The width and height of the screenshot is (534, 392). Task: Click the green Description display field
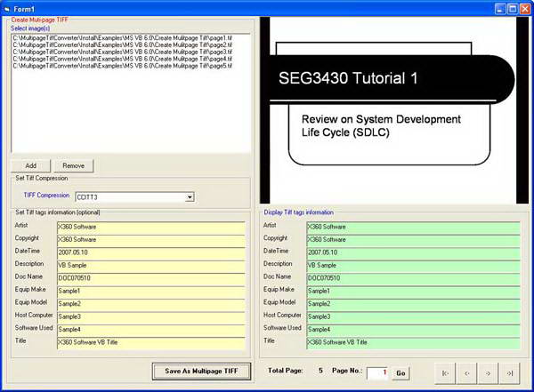(x=414, y=266)
